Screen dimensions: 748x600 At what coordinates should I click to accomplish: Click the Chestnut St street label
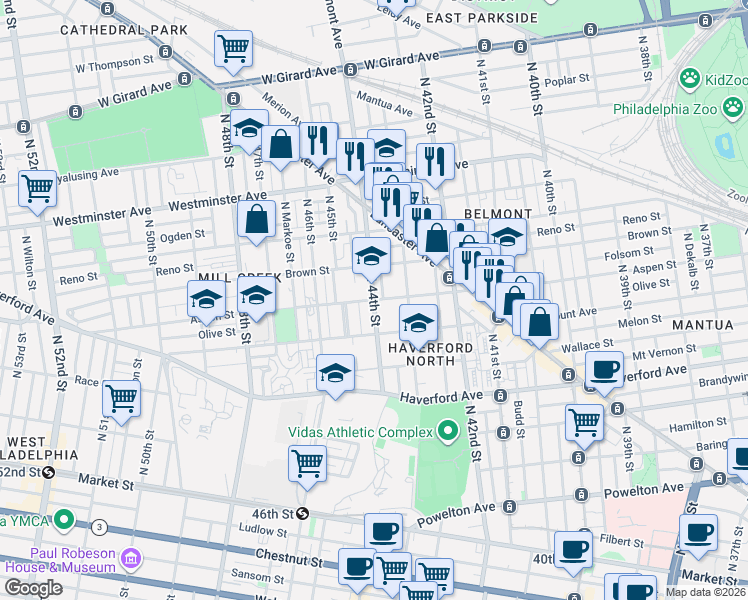[x=289, y=558]
